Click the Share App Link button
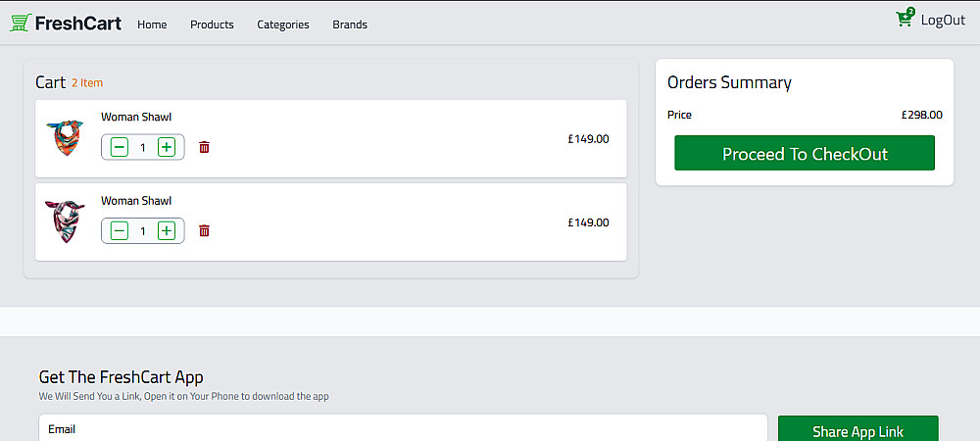980x441 pixels. coord(857,430)
